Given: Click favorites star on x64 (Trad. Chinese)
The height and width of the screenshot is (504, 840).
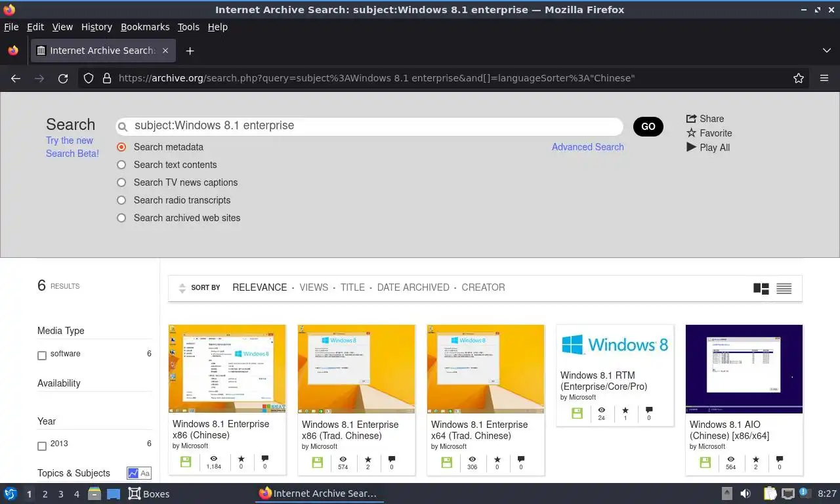Looking at the screenshot, I should [497, 459].
